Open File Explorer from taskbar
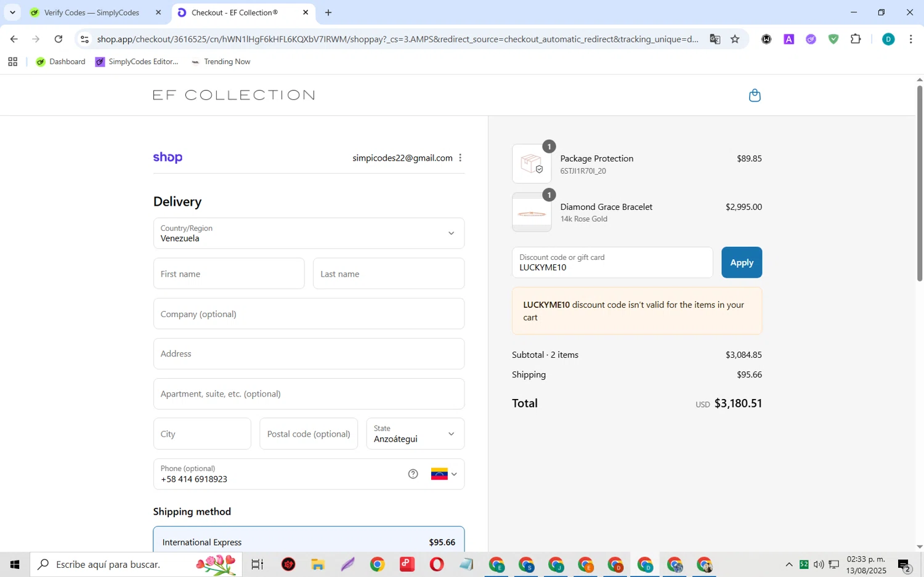 click(x=318, y=564)
